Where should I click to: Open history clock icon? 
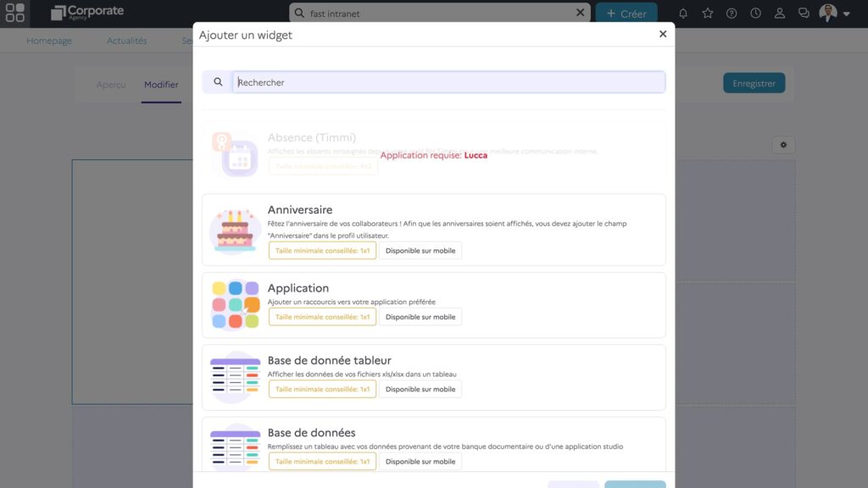pyautogui.click(x=755, y=14)
